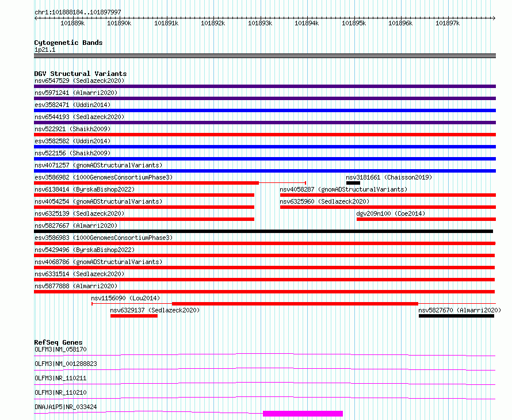Click the magenta DNAJA1P5 exon block
Image resolution: width=512 pixels, height=420 pixels.
[303, 414]
